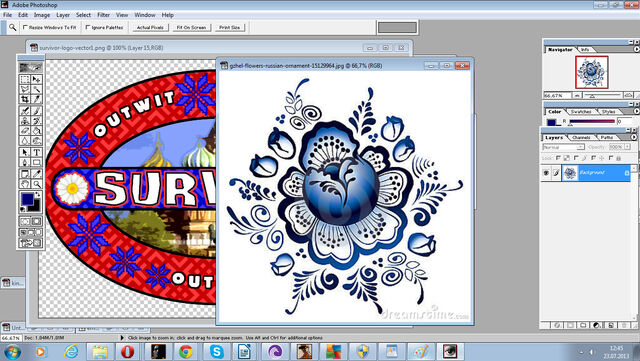Enable Ignore Palettes checkbox
The width and height of the screenshot is (640, 361).
(88, 27)
